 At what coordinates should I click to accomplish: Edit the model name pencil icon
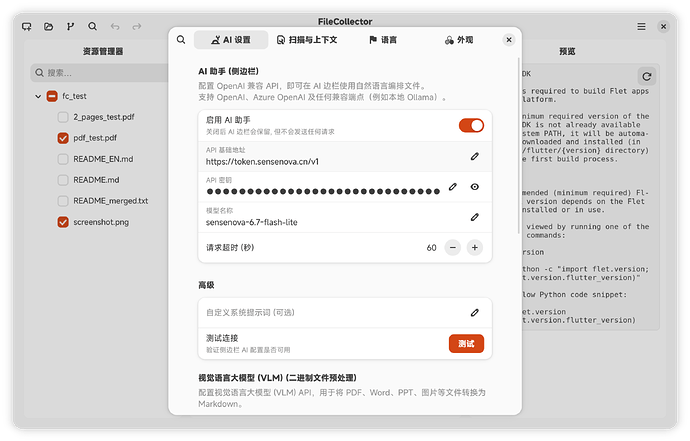pos(474,217)
